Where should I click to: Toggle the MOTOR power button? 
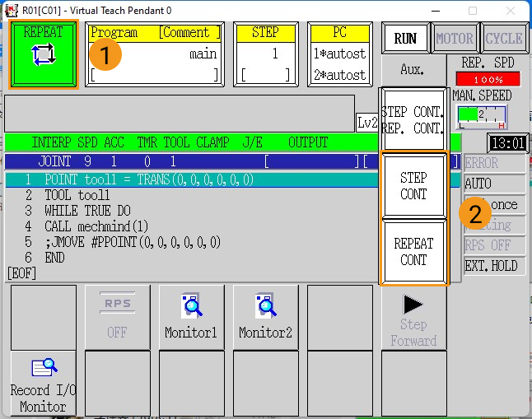point(455,39)
